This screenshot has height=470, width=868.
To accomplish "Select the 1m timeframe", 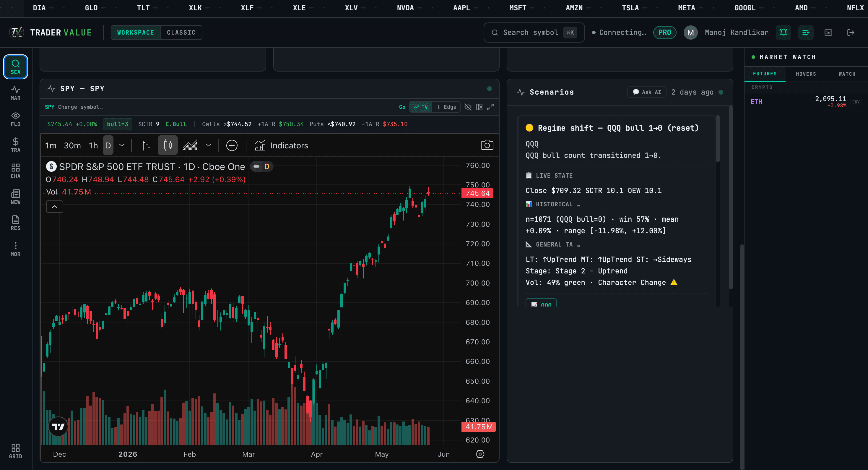I will 51,145.
